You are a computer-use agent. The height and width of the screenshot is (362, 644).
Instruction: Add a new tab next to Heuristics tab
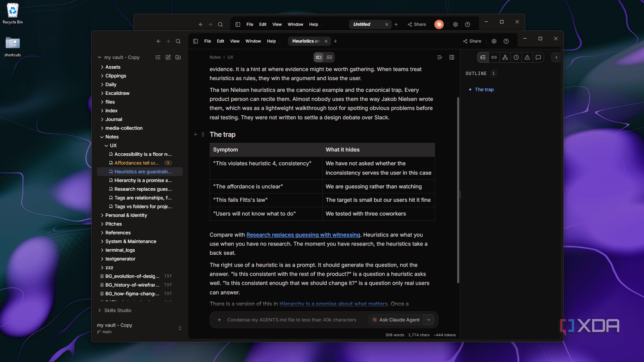[x=335, y=41]
